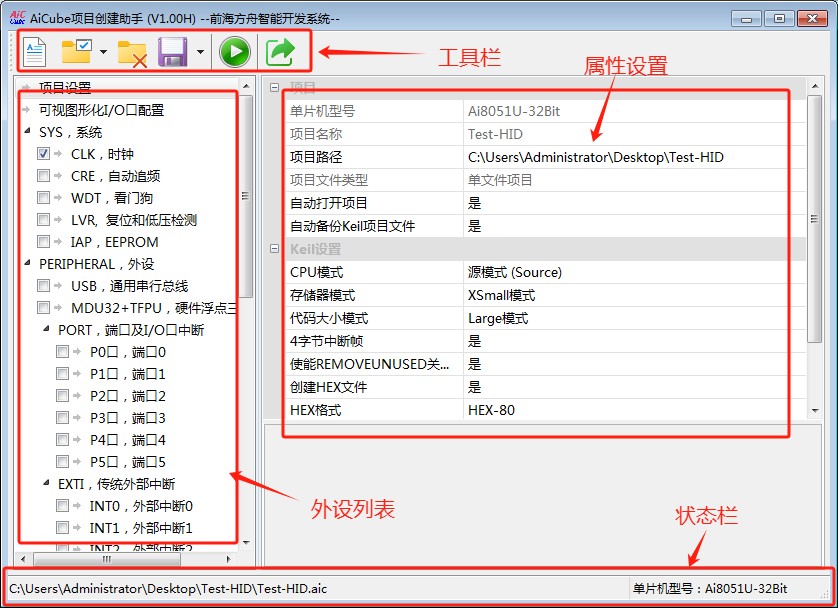The image size is (838, 608).
Task: Select 可视图形化I/O口配置 tree item
Action: pos(102,110)
